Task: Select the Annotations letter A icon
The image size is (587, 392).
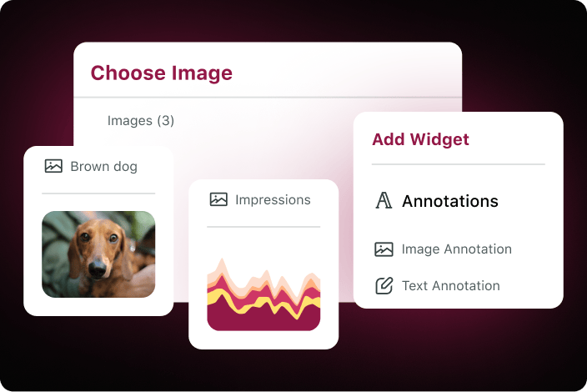Action: tap(384, 200)
